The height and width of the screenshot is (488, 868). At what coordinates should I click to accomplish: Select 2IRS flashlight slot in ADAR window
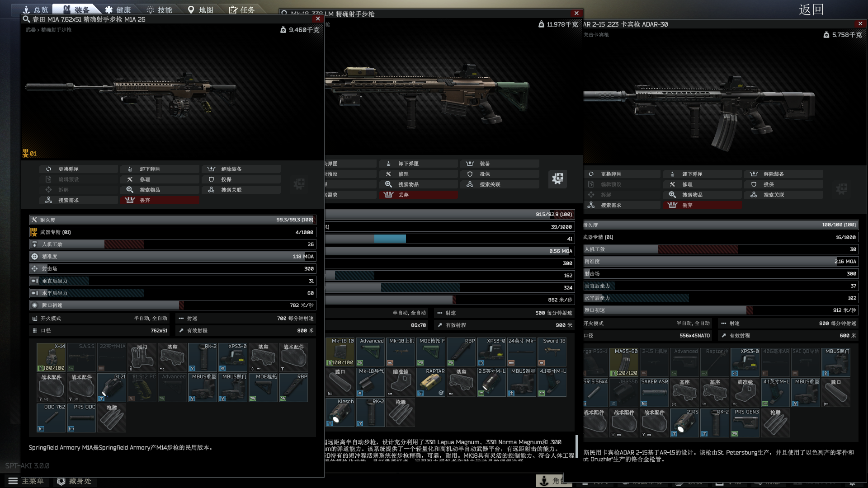coord(684,423)
